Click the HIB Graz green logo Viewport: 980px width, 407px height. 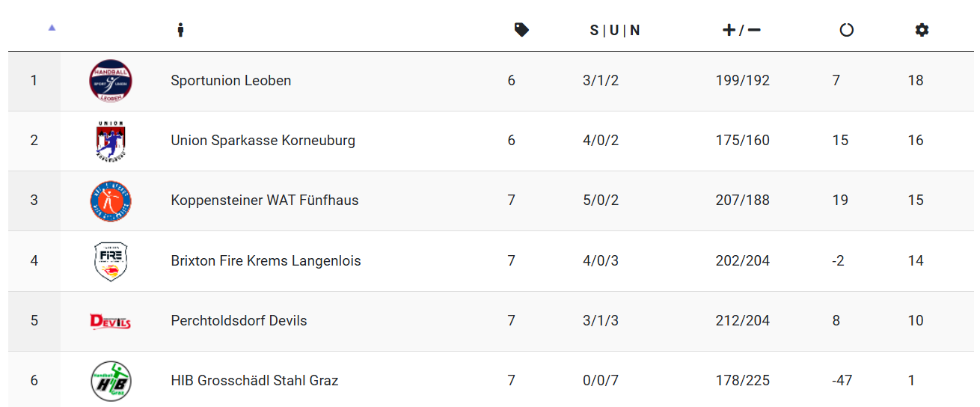click(x=111, y=381)
